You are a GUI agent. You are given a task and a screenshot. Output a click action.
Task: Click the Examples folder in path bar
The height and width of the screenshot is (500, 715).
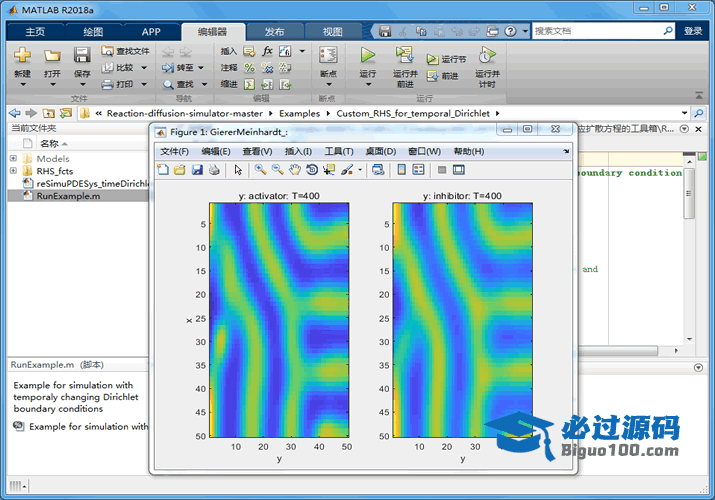point(300,113)
